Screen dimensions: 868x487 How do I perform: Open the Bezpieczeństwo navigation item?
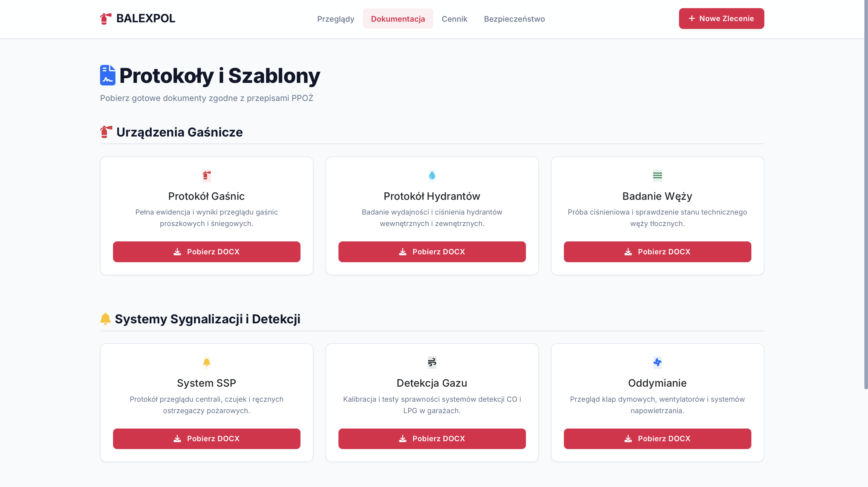click(514, 19)
